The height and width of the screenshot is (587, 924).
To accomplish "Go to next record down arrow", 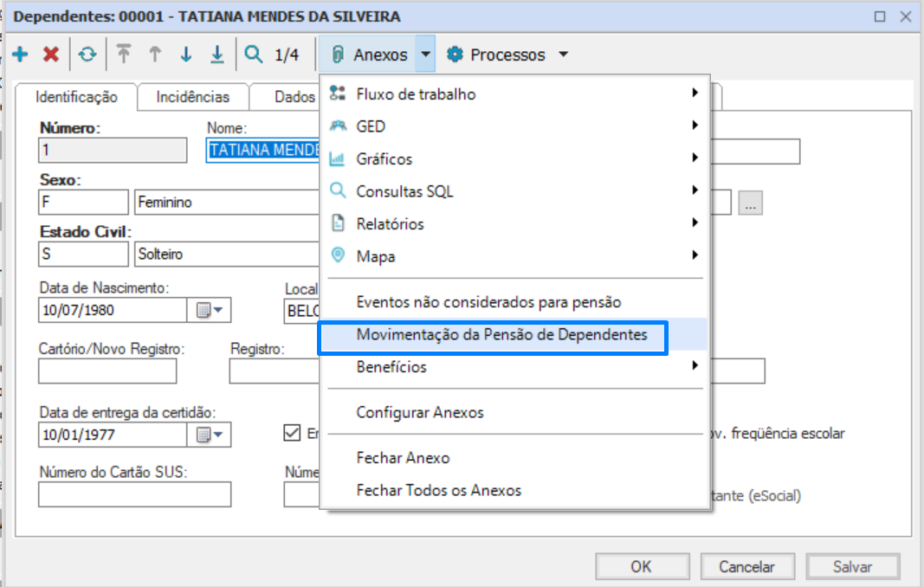I will tap(186, 55).
